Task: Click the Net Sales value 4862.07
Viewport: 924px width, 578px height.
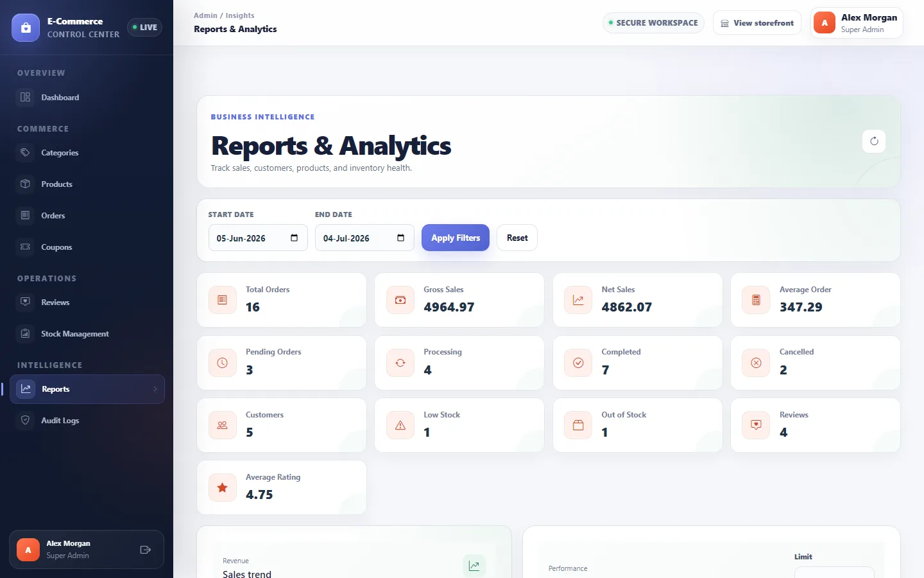Action: [x=627, y=307]
